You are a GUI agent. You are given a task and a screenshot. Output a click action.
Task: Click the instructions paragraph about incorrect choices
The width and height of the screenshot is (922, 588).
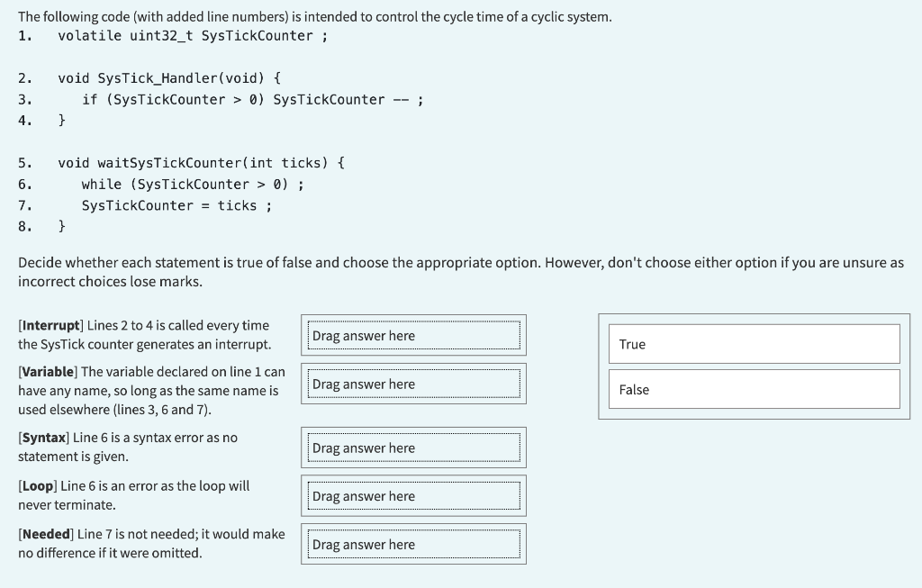pos(459,272)
